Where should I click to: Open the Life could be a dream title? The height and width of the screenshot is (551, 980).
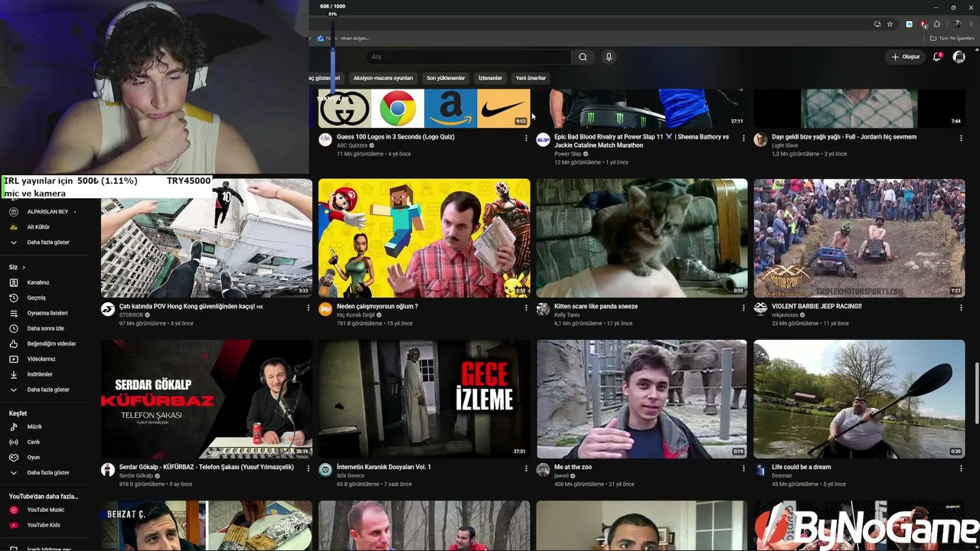(x=801, y=467)
